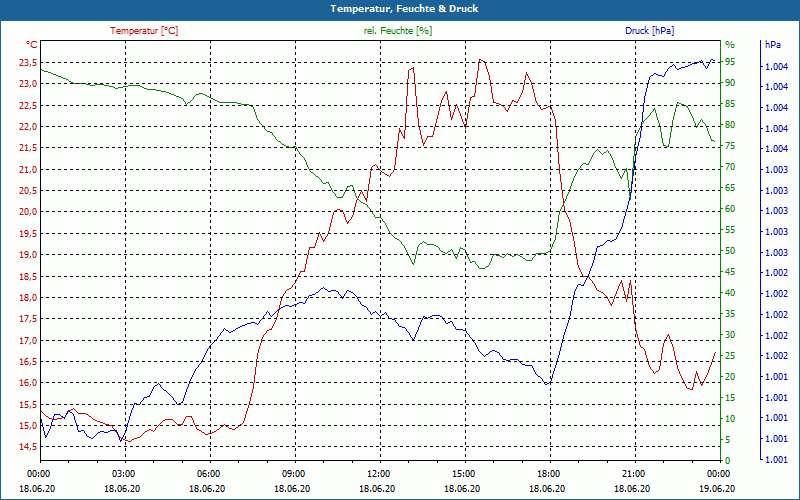The width and height of the screenshot is (800, 500).
Task: Click the '18:00' time axis label
Action: click(x=550, y=473)
